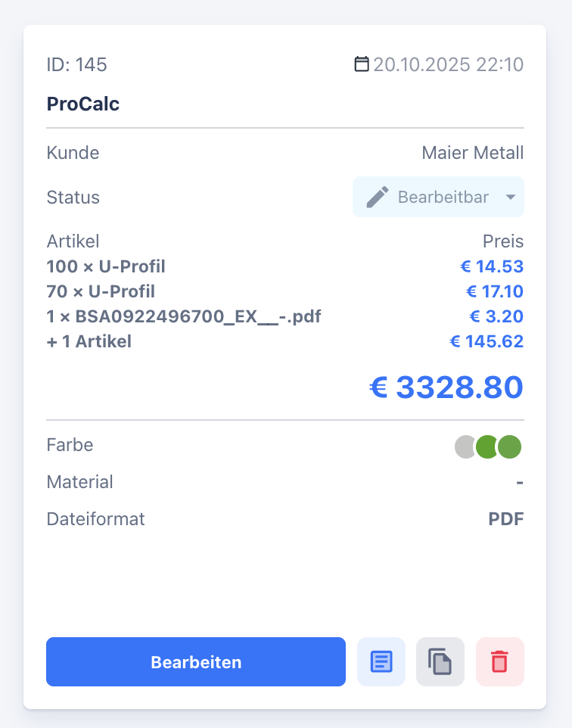Select the middle dark green swatch
The width and height of the screenshot is (572, 728).
coord(487,446)
